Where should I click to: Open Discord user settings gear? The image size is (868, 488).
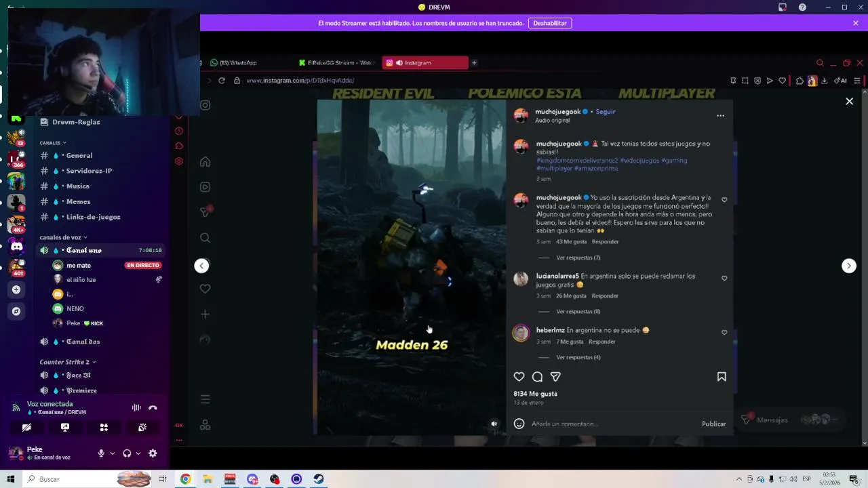click(x=153, y=453)
